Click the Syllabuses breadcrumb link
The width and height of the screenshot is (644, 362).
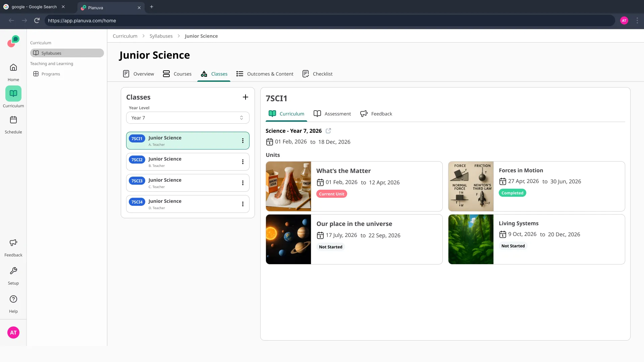[x=161, y=36]
